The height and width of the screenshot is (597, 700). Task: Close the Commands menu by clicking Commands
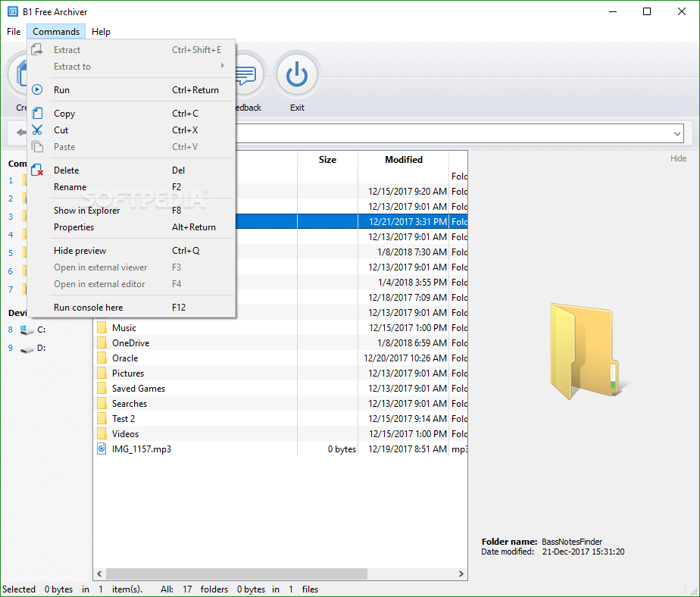[56, 32]
